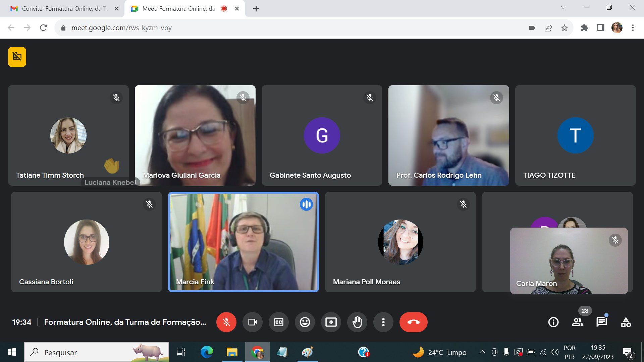Click the yellow presentation-off icon top left
The height and width of the screenshot is (362, 644).
[17, 57]
